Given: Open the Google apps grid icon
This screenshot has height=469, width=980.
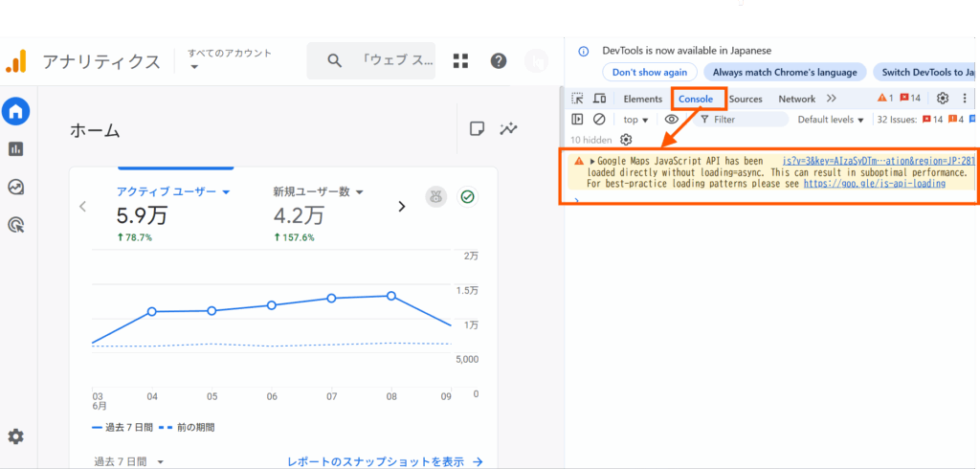Looking at the screenshot, I should [460, 61].
